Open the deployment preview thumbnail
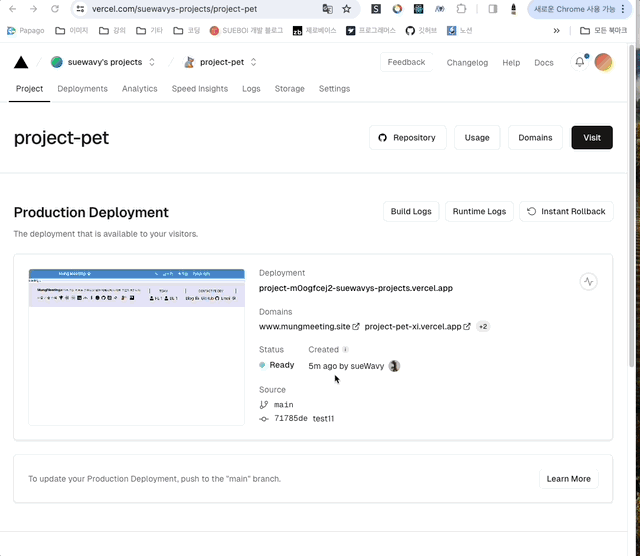This screenshot has width=640, height=556. coord(136,347)
